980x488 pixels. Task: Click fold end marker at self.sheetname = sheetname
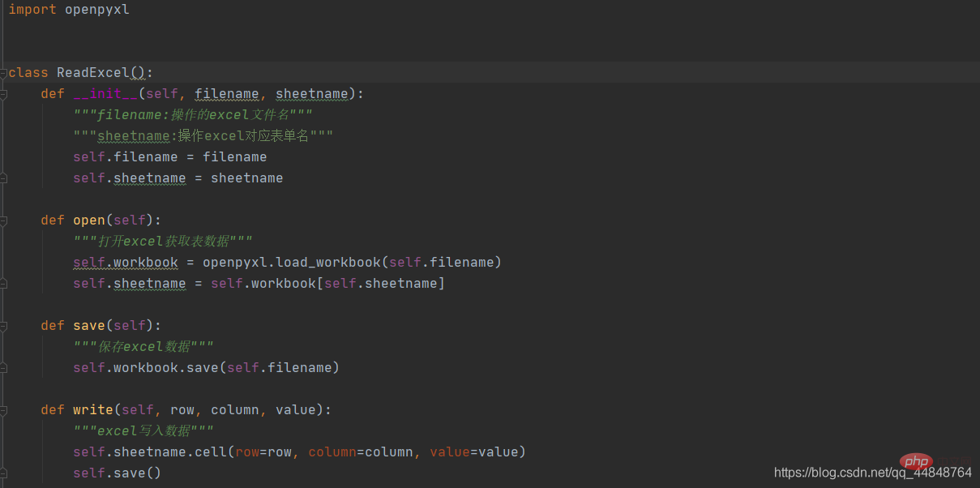(4, 178)
